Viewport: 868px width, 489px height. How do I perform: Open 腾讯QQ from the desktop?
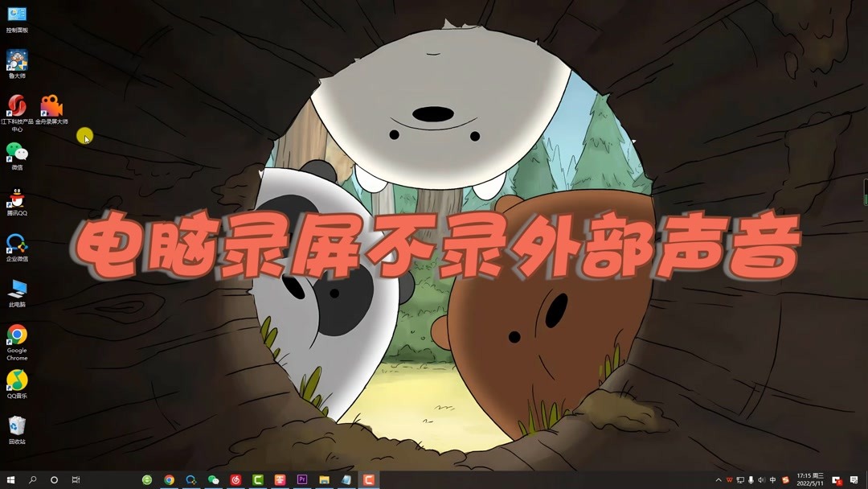[17, 197]
